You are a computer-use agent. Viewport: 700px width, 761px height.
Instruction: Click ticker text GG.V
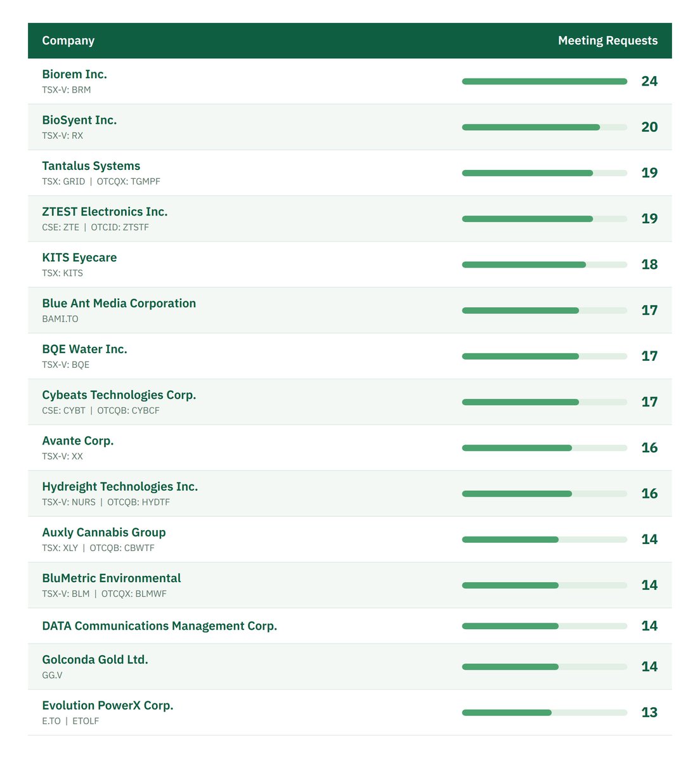tap(52, 675)
